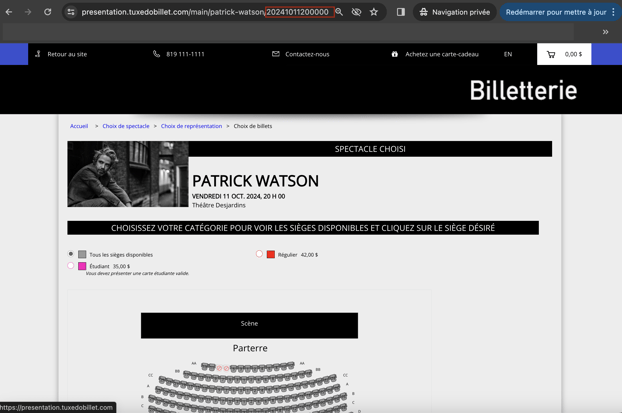Screen dimensions: 622x413
Task: Click the browser forward arrow
Action: click(28, 12)
